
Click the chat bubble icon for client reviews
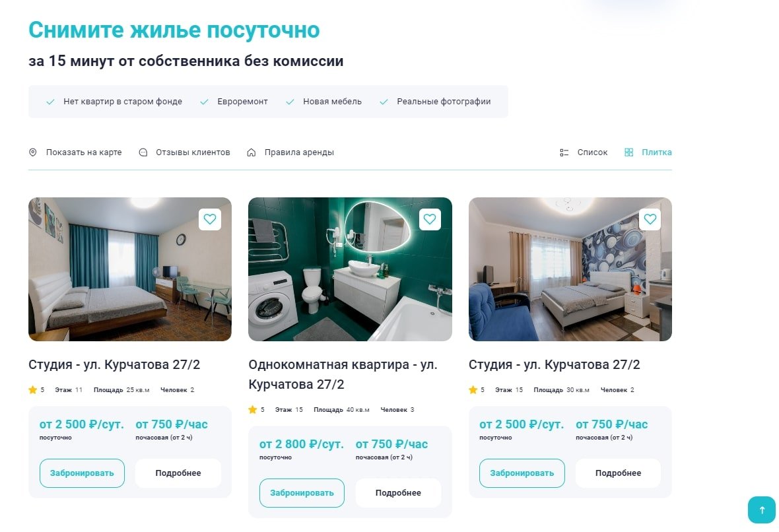(143, 152)
